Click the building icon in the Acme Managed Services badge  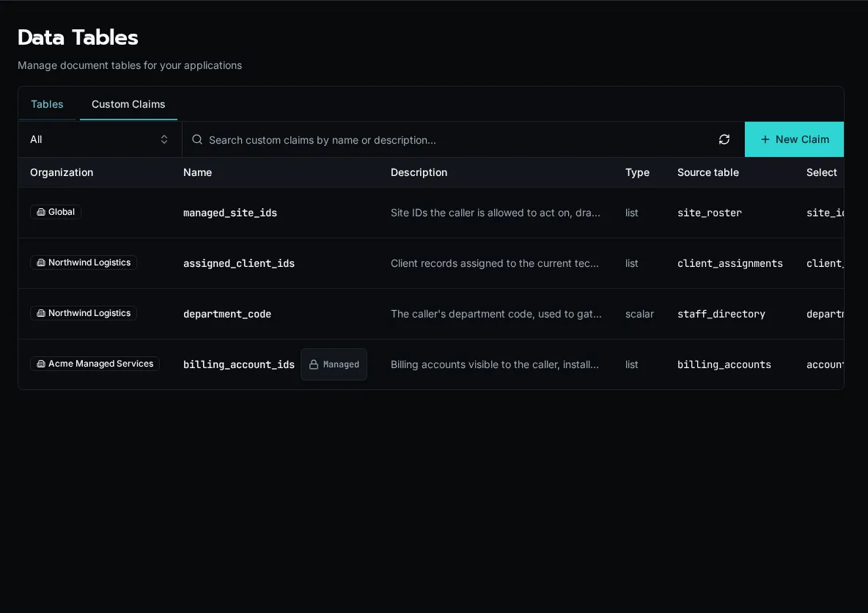point(41,364)
